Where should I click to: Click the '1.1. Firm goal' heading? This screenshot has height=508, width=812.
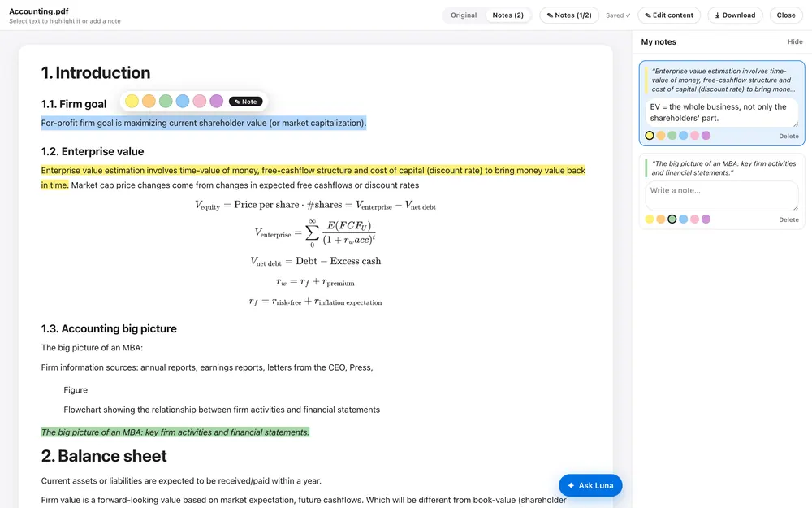click(x=74, y=104)
